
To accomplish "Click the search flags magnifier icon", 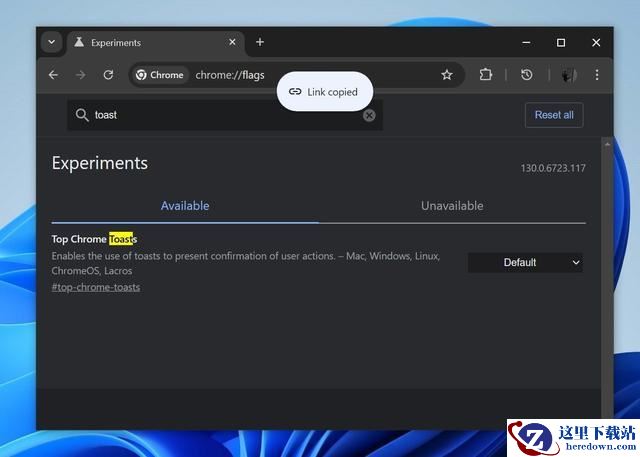I will [x=82, y=115].
